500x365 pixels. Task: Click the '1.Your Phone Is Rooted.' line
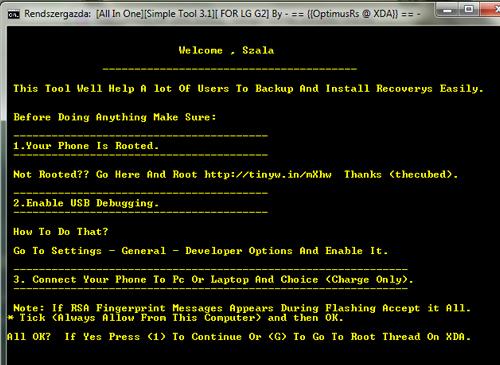pos(86,146)
